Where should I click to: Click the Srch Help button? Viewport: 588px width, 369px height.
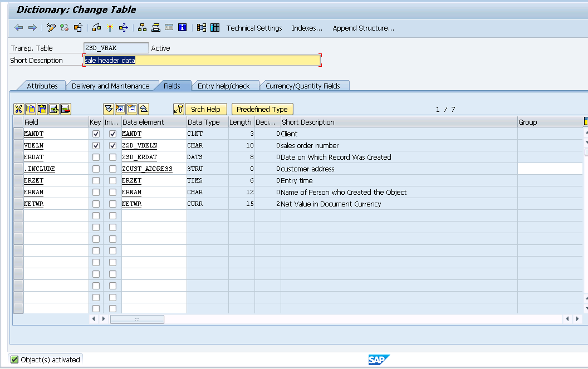tap(206, 109)
